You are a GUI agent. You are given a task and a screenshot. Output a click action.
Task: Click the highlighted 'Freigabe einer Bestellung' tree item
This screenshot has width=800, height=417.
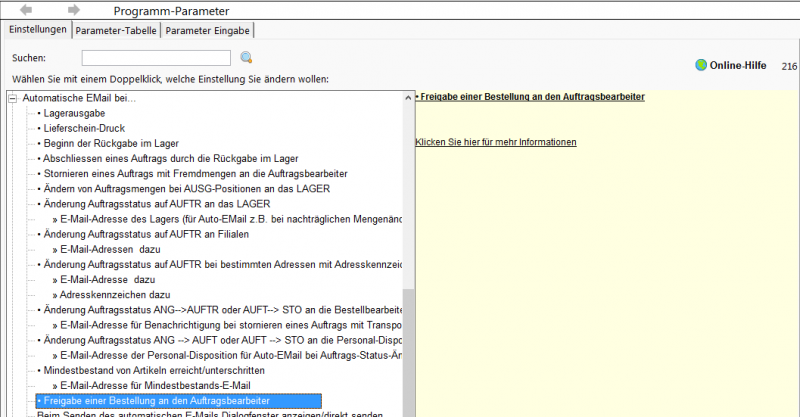[177, 400]
